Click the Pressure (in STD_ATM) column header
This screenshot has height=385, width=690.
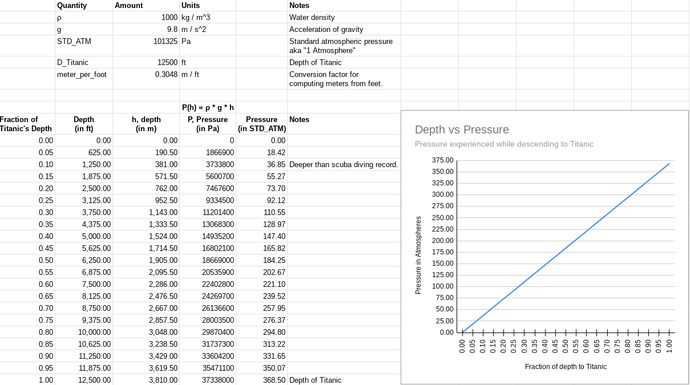click(261, 124)
